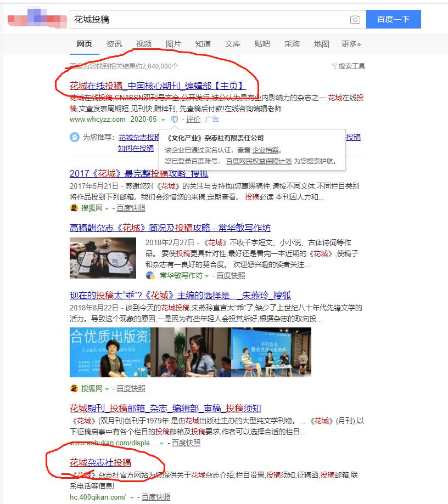The height and width of the screenshot is (504, 448).
Task: Click the first blue banner photo thumbnail
Action: (110, 352)
